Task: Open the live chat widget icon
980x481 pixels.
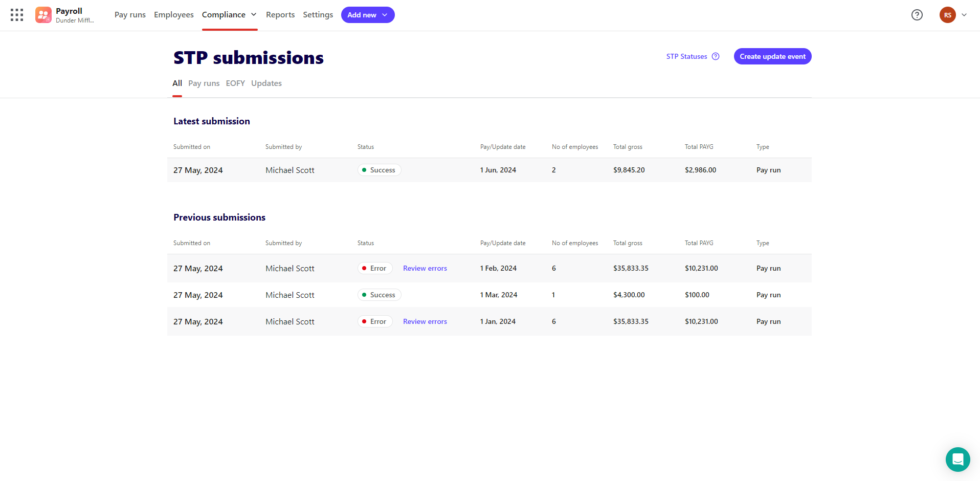Action: 958,460
